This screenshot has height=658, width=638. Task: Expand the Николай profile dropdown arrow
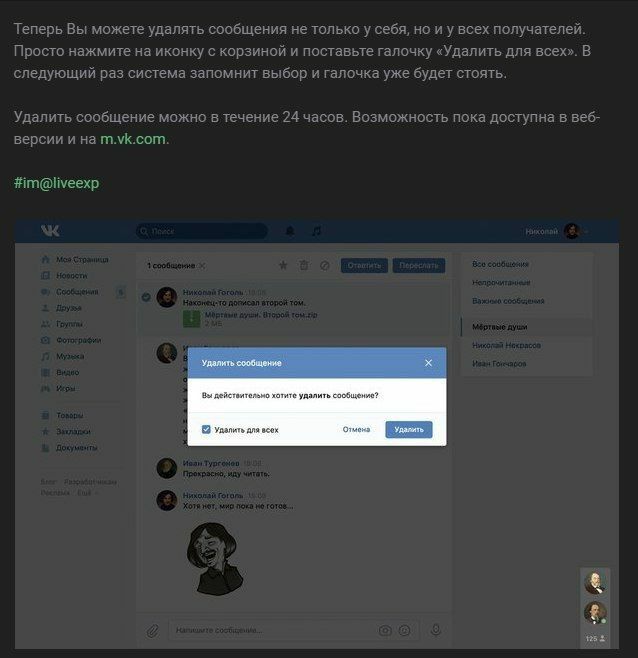pyautogui.click(x=586, y=232)
